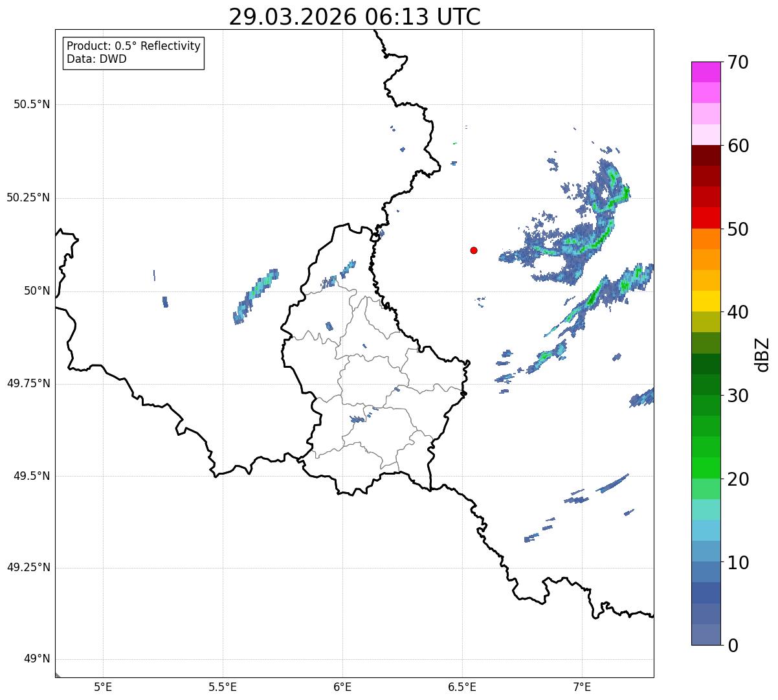
Task: Click the 7°E longitude tick label
Action: (x=582, y=686)
